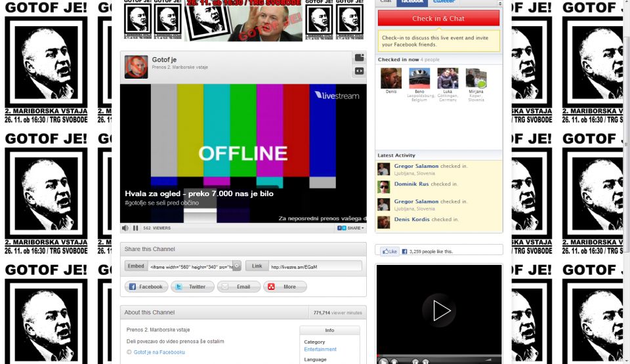Click the stop button in the secondary video bar

coord(394,361)
